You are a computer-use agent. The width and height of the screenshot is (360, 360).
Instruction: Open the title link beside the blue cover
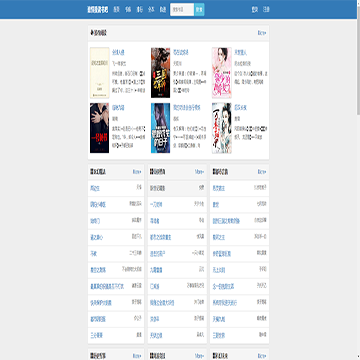(187, 108)
